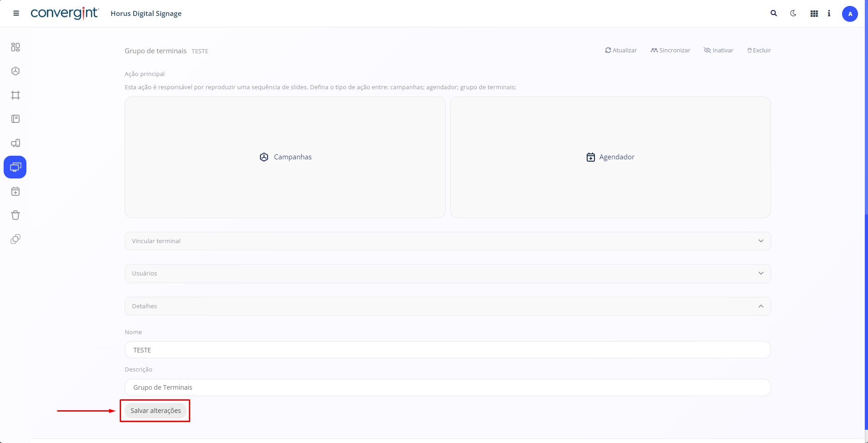
Task: Click the Atualizar link
Action: coord(620,51)
